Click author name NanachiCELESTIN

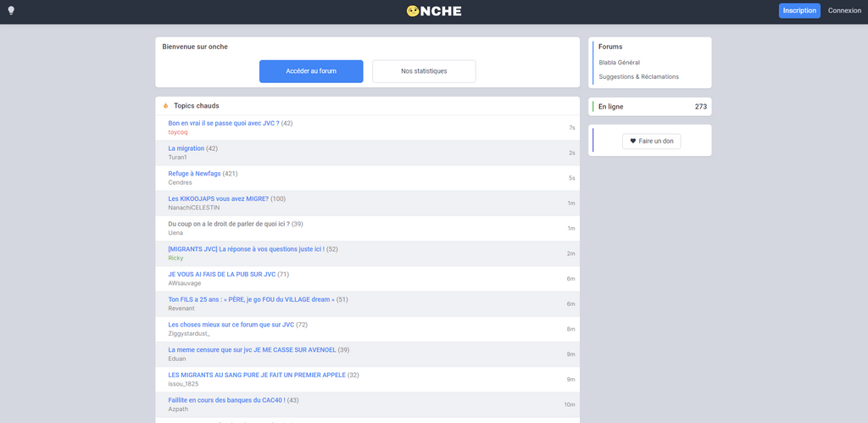tap(194, 208)
